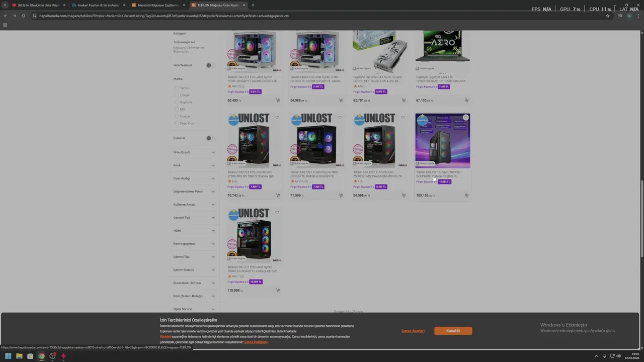Check the MSI brand filter
Image resolution: width=644 pixels, height=362 pixels.
coord(177,109)
